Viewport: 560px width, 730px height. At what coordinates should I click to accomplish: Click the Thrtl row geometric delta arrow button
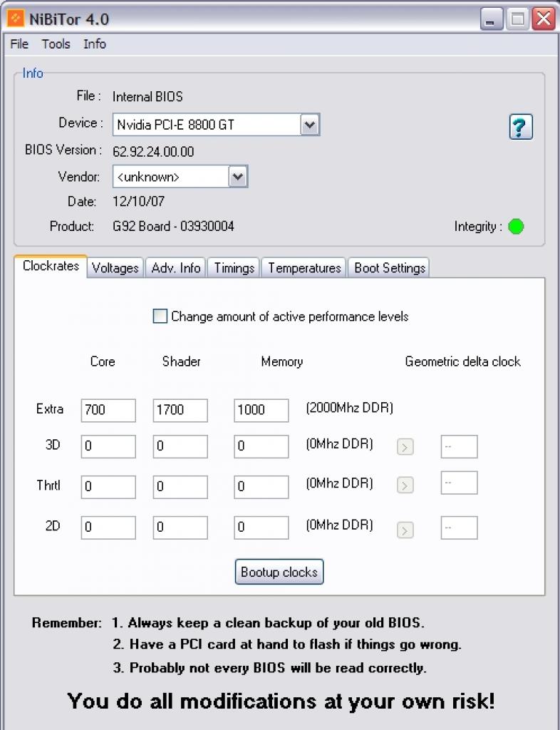tap(405, 485)
